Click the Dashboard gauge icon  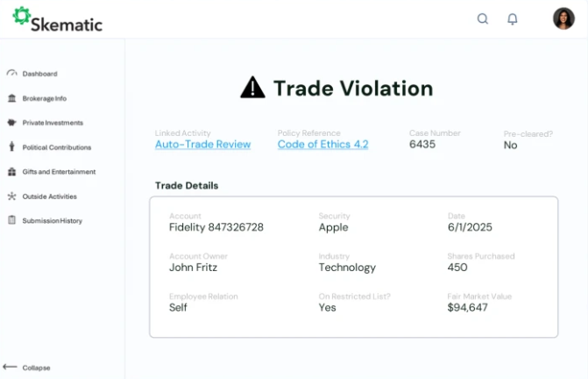(11, 74)
